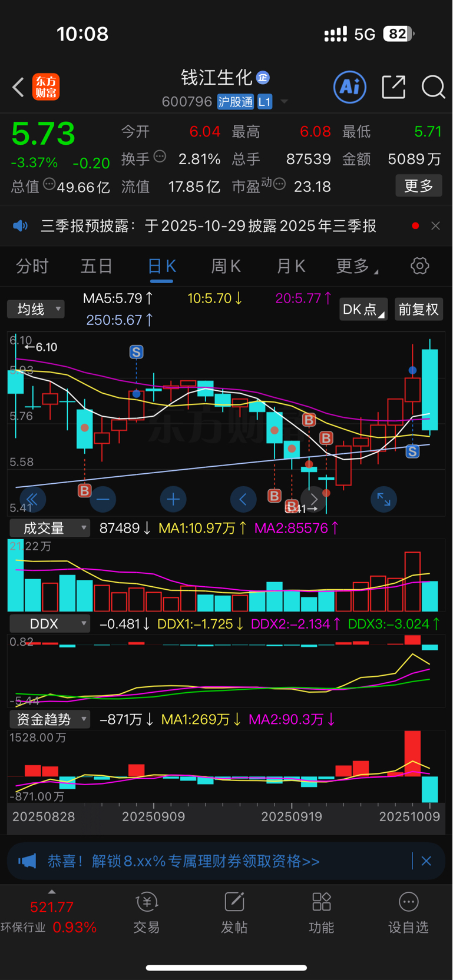Screen dimensions: 453x980
Task: Tap the blue 企 badge beside 钱江生化
Action: pyautogui.click(x=263, y=77)
